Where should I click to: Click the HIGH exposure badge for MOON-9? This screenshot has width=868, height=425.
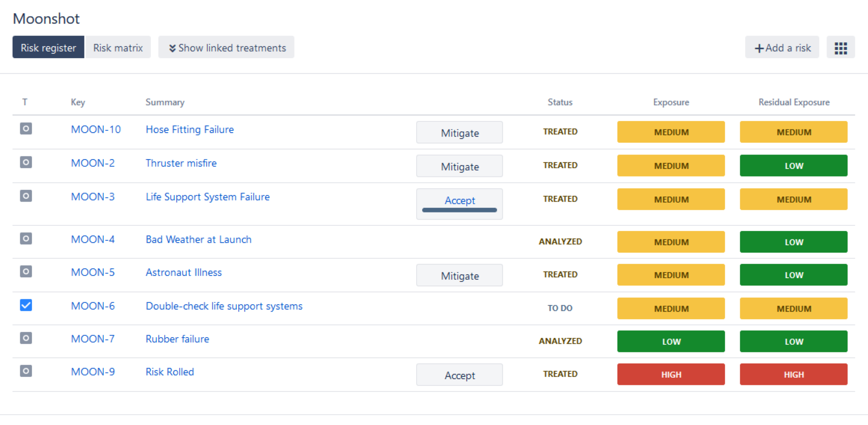coord(671,374)
